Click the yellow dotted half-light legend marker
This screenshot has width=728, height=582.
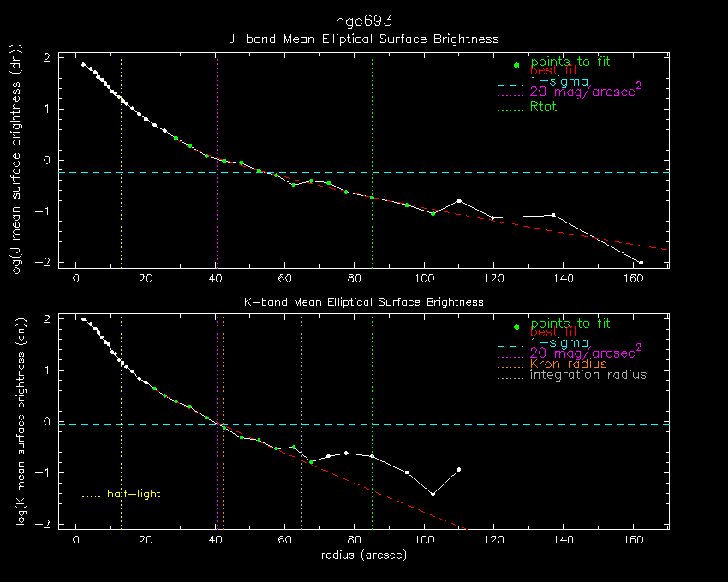click(91, 496)
